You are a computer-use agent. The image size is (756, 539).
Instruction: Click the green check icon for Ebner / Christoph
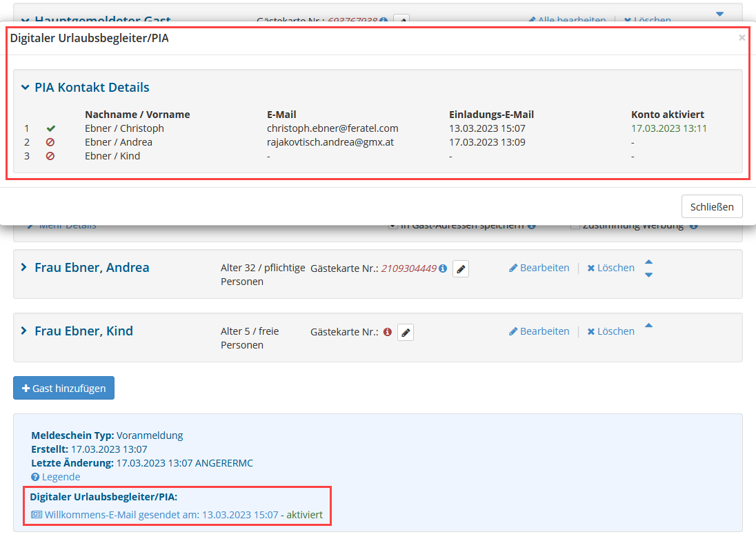(x=50, y=128)
